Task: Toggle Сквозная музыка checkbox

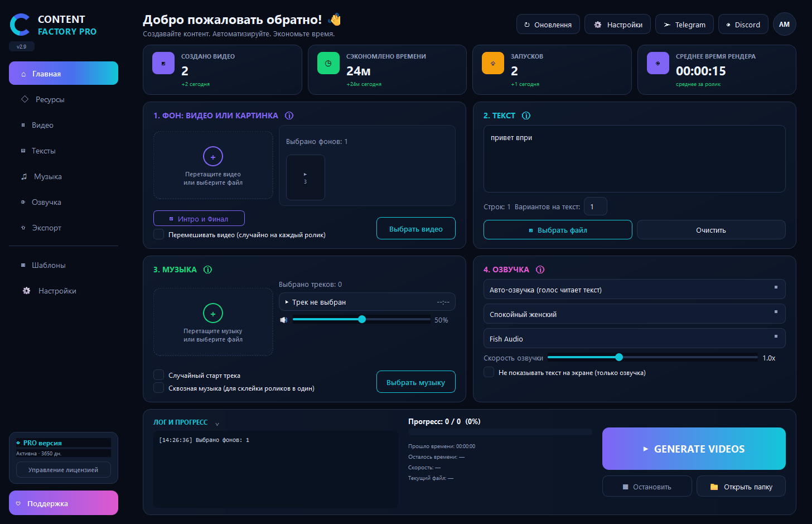Action: coord(159,388)
